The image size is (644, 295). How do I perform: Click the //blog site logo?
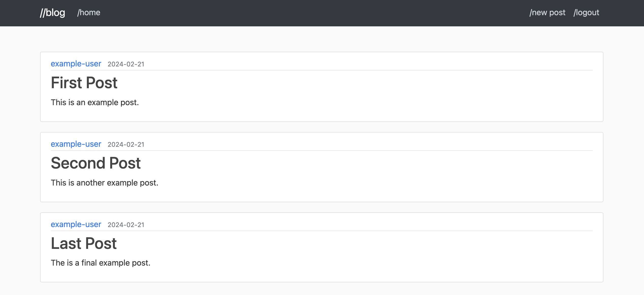point(52,12)
